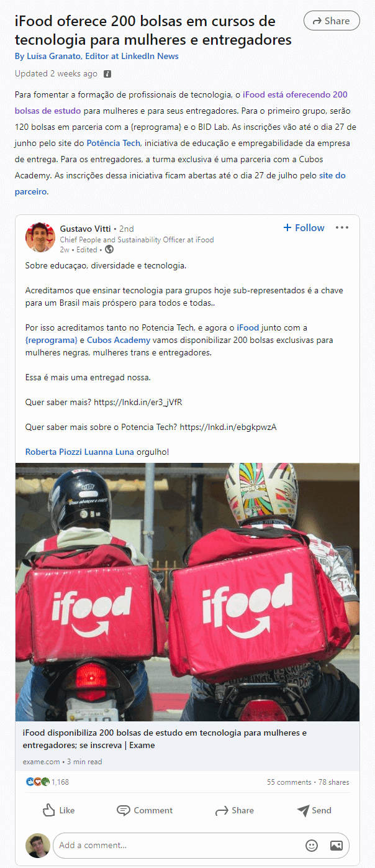View the 1,168 reactions list
The image size is (375, 868).
[x=47, y=782]
